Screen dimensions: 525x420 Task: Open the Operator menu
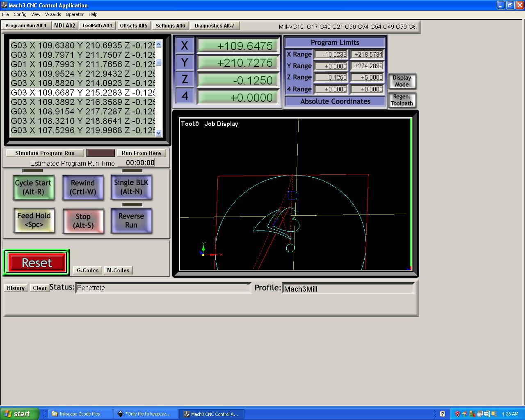pyautogui.click(x=75, y=14)
